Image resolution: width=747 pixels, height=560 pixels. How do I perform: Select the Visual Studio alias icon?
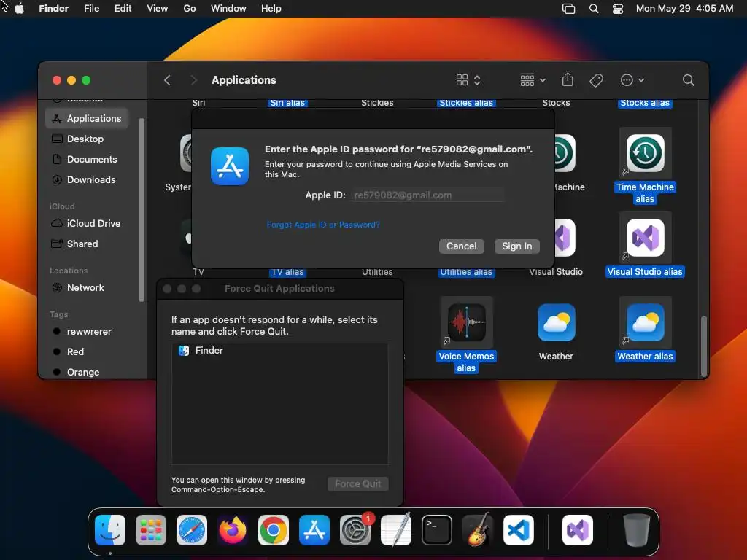(x=645, y=238)
